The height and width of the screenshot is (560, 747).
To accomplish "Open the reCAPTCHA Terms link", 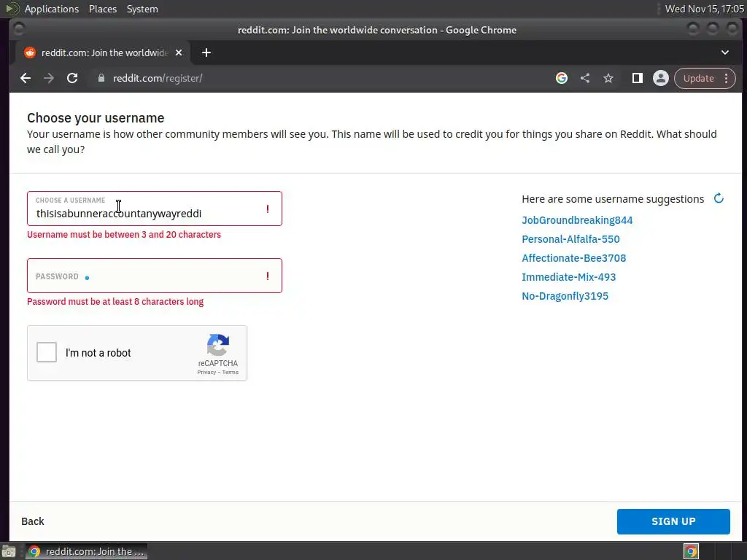I will pyautogui.click(x=230, y=373).
